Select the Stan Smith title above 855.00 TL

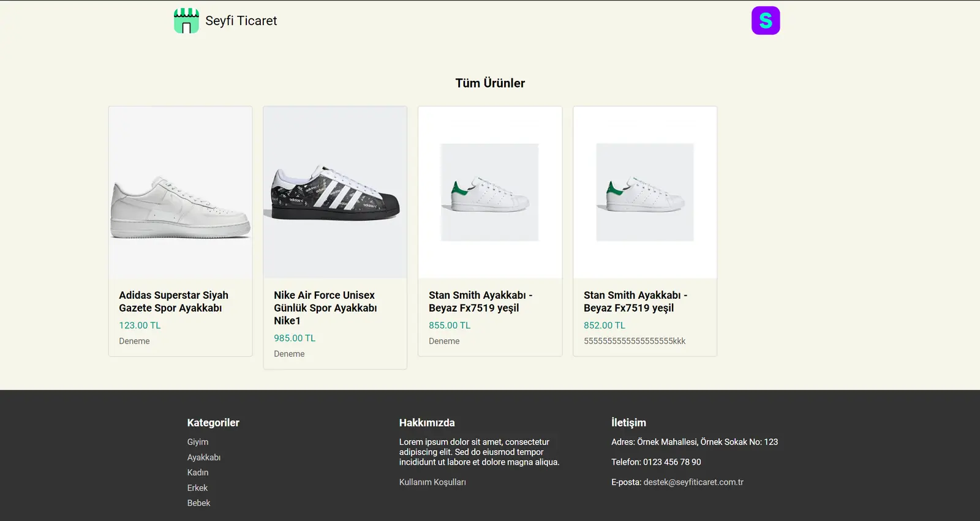tap(481, 302)
